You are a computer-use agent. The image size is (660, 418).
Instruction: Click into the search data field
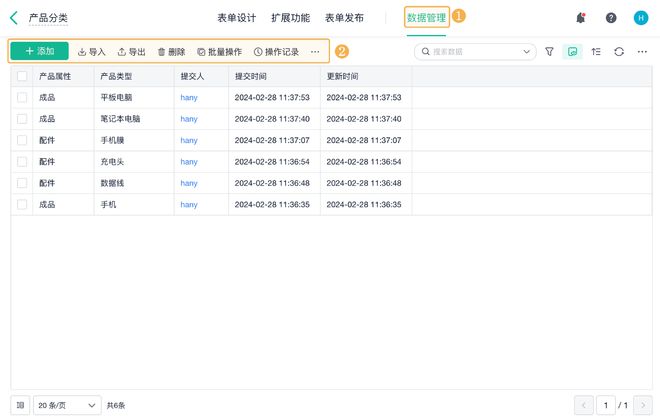(476, 52)
